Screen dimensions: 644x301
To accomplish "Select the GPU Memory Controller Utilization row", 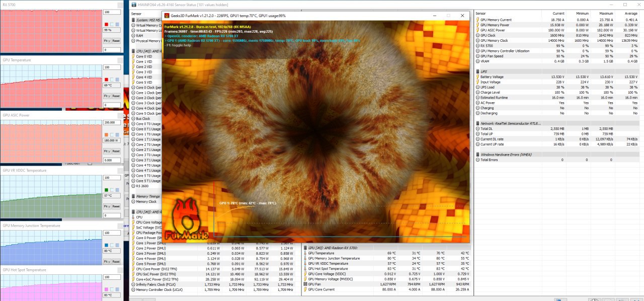I will pos(558,51).
